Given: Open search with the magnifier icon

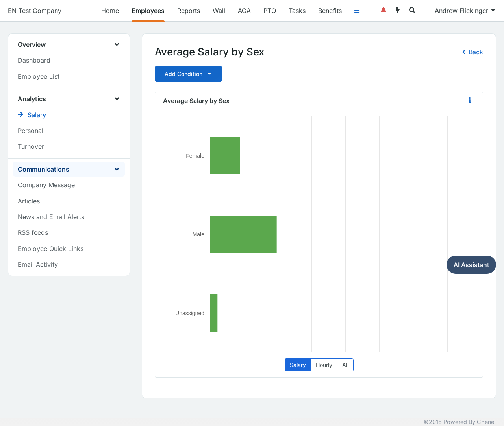Looking at the screenshot, I should tap(412, 11).
